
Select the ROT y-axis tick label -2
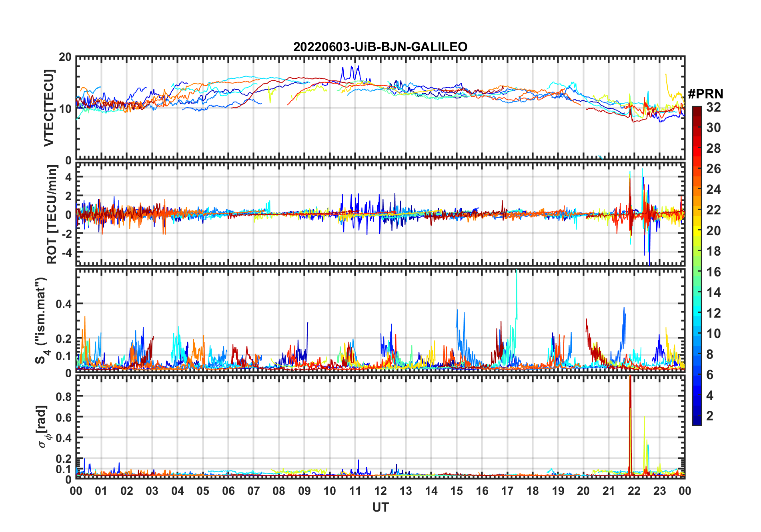[x=66, y=234]
